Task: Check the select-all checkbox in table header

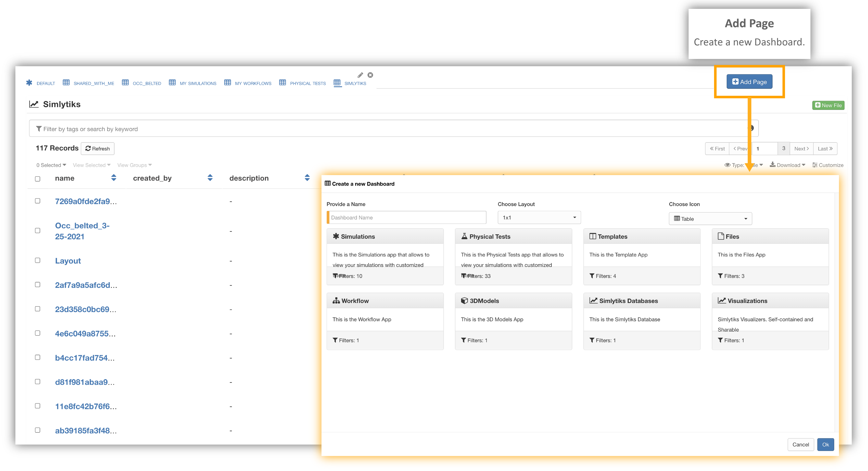Action: pos(38,179)
